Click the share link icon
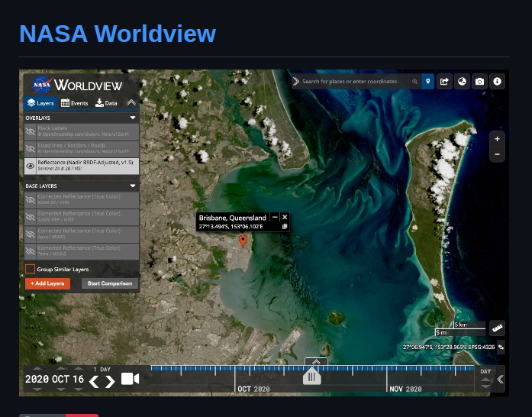This screenshot has height=417, width=532. point(444,82)
